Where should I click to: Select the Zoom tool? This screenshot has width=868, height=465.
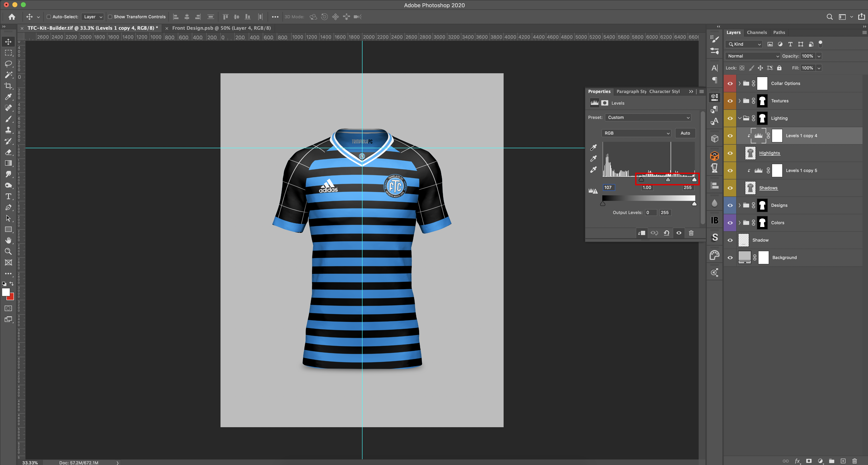8,251
